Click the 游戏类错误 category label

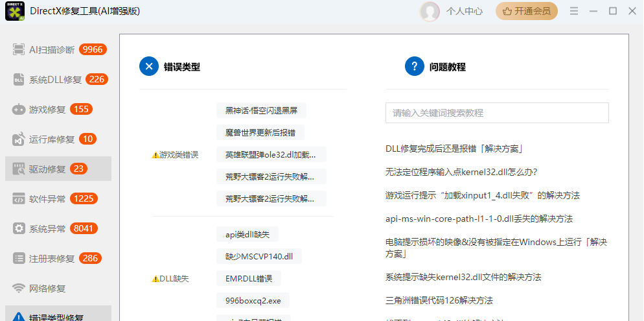pyautogui.click(x=179, y=156)
